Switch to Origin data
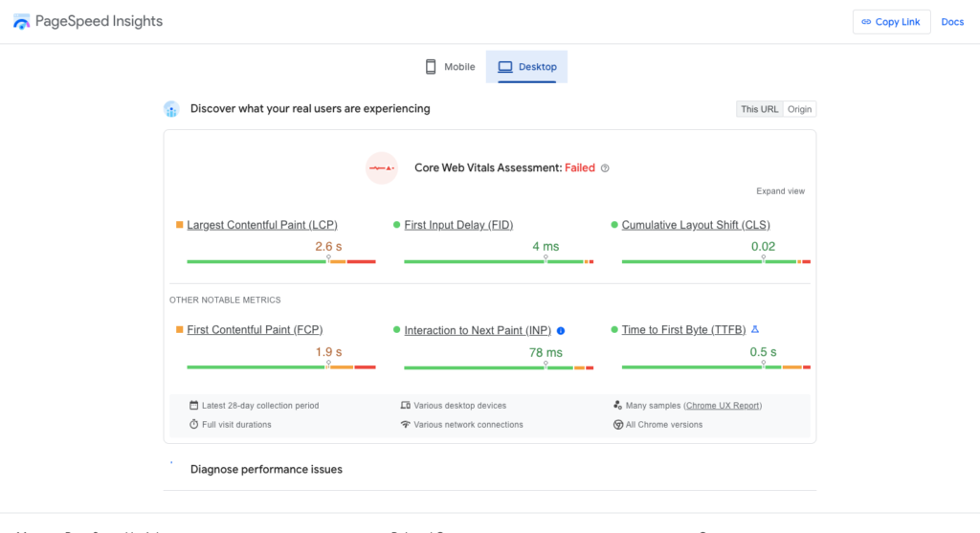The width and height of the screenshot is (980, 533). click(799, 109)
